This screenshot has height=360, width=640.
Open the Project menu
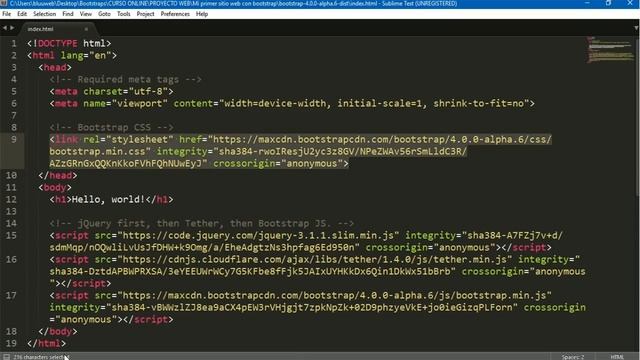click(x=145, y=14)
